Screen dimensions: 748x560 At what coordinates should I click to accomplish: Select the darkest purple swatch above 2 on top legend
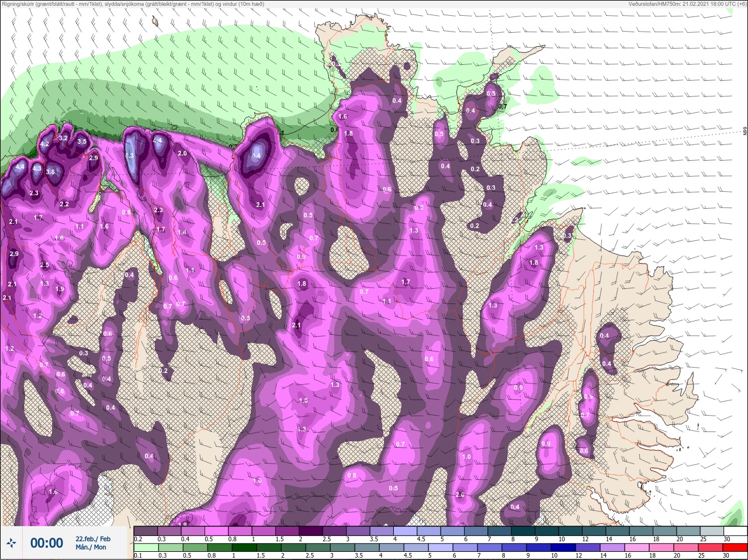[311, 531]
